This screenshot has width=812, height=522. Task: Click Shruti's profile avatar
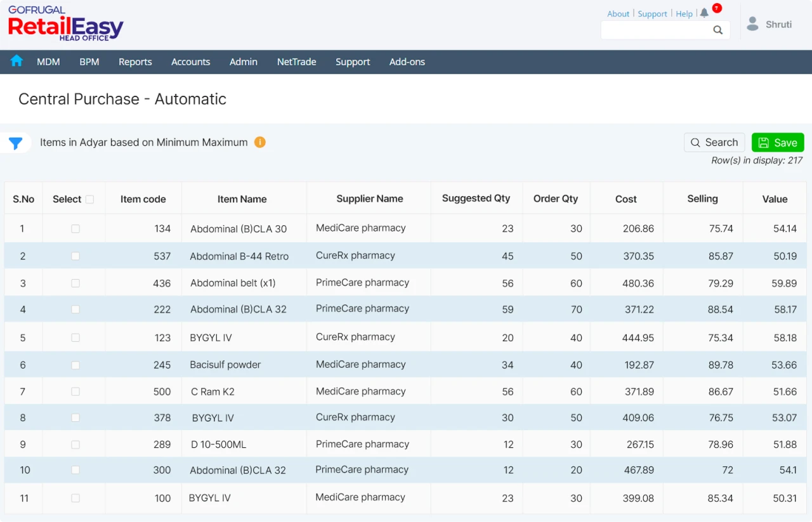[752, 23]
